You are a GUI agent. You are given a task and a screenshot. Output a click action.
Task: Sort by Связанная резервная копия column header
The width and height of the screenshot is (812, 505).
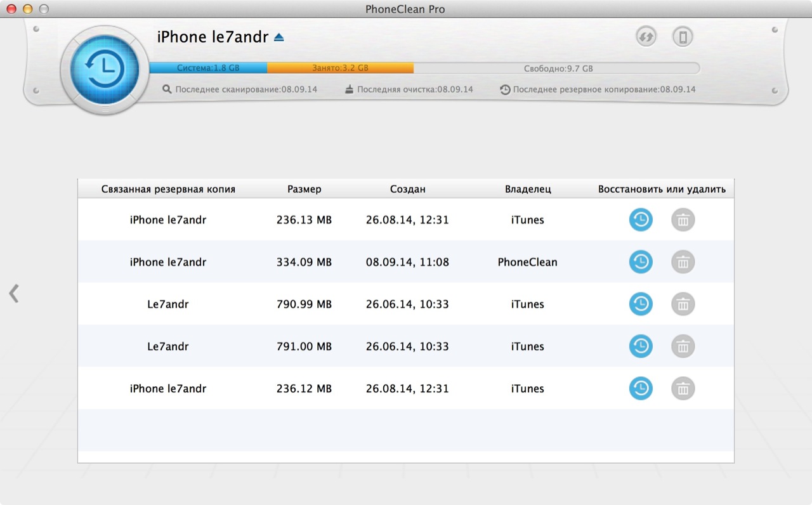(168, 189)
